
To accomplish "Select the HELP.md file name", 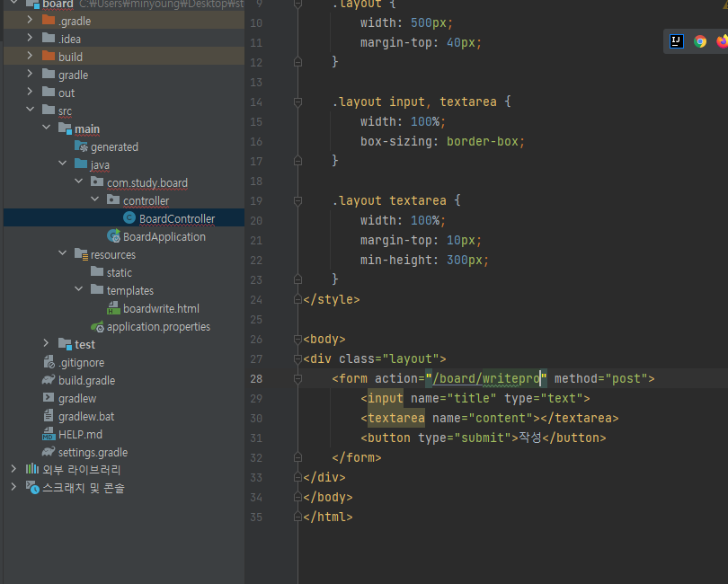I will click(x=80, y=435).
